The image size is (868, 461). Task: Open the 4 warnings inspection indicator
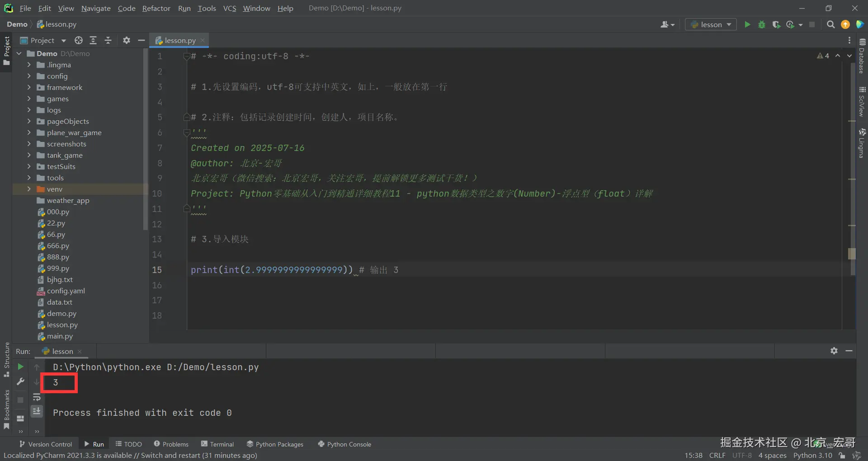[x=823, y=56]
